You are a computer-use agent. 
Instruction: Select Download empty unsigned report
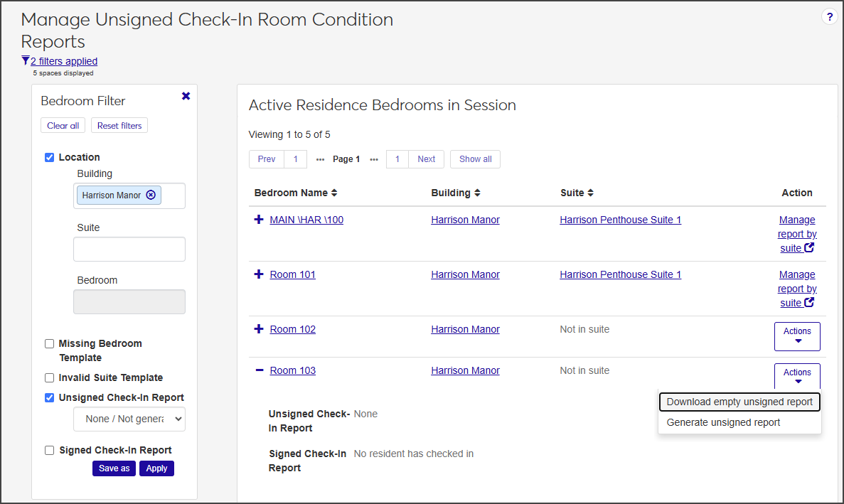coord(739,402)
